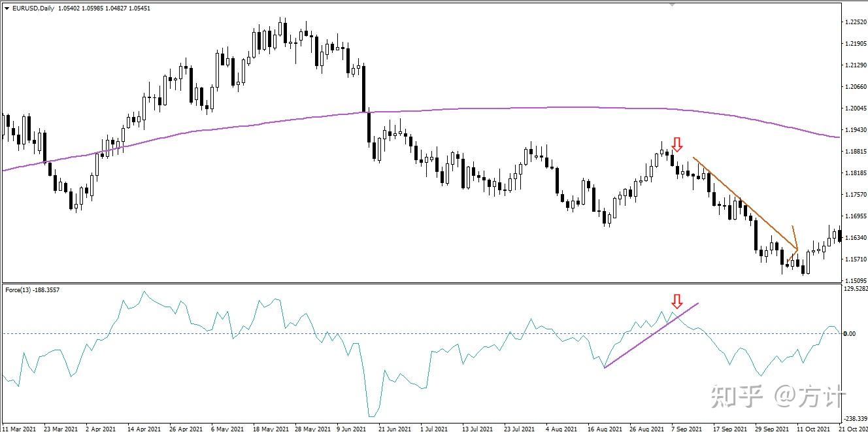The height and width of the screenshot is (432, 868).
Task: Click the 7 Sep 2021 date label
Action: tap(688, 429)
